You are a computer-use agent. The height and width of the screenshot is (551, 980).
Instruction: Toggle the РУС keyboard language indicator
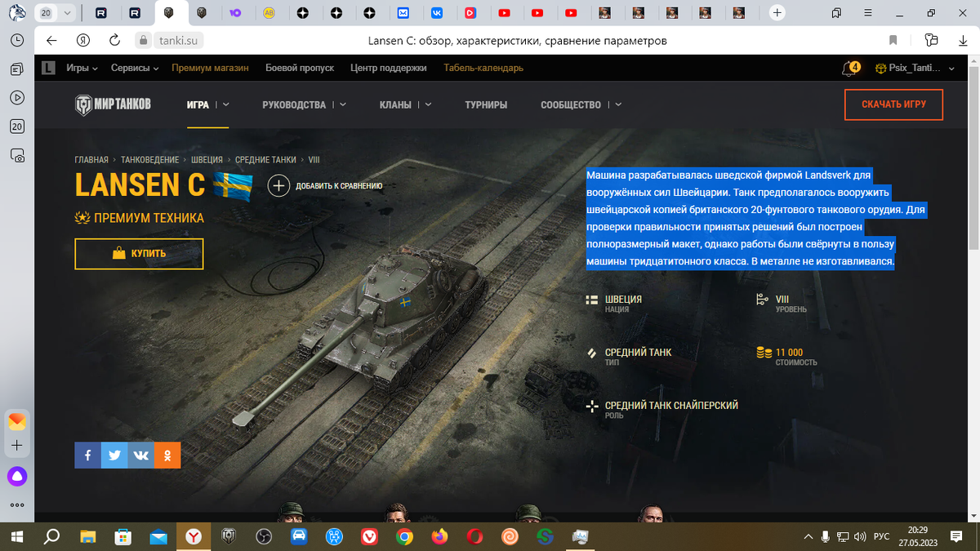pos(881,536)
